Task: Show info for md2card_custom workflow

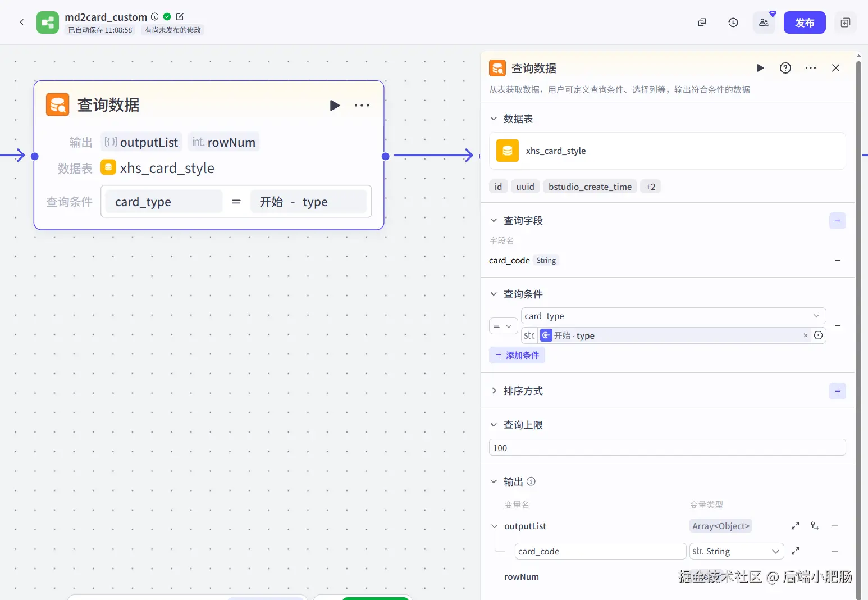Action: [155, 17]
